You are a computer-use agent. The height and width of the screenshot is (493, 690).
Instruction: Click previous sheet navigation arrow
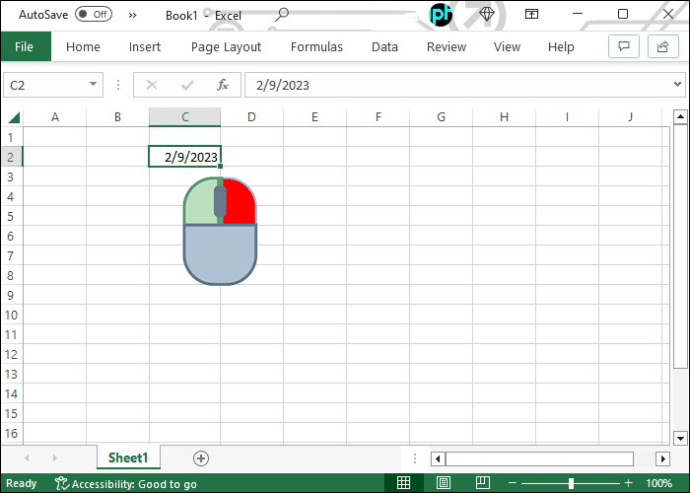pyautogui.click(x=27, y=458)
